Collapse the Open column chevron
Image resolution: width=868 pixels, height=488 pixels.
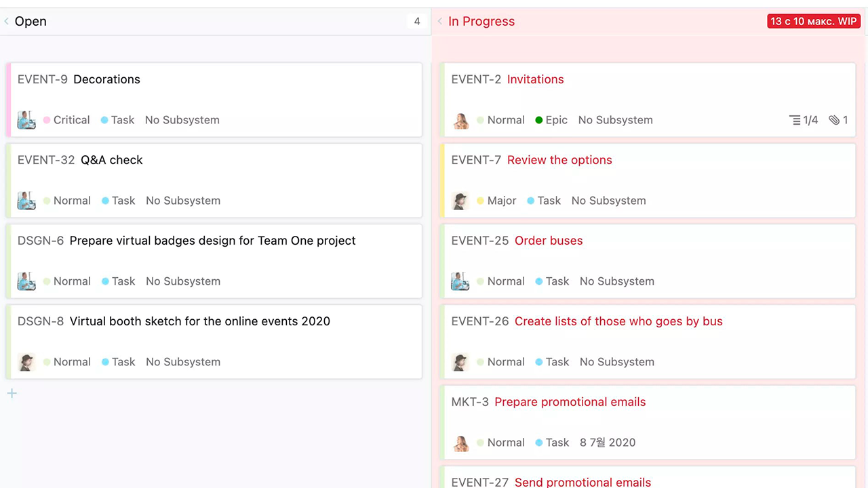click(x=7, y=22)
